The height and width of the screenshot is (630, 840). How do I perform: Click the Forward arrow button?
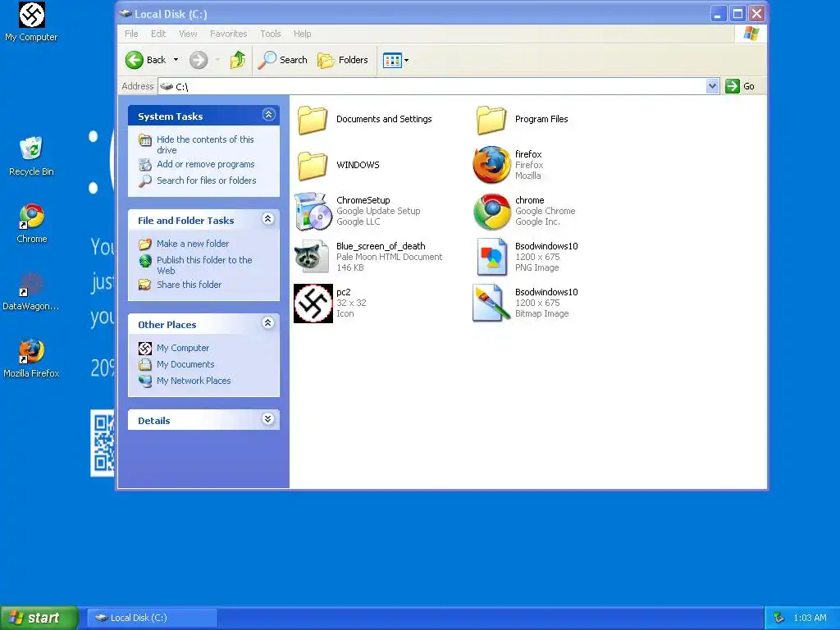tap(199, 60)
